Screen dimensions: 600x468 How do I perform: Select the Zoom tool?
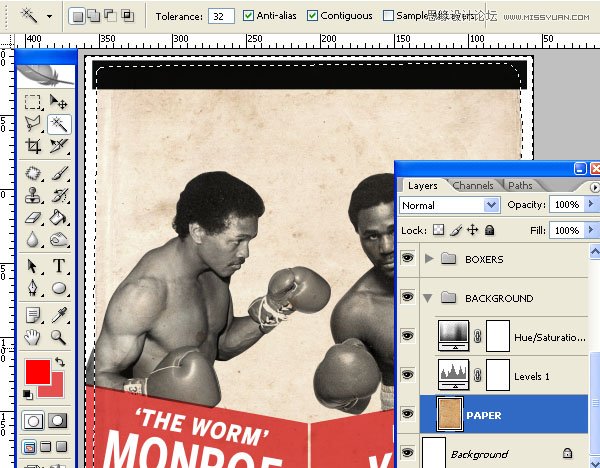click(59, 337)
